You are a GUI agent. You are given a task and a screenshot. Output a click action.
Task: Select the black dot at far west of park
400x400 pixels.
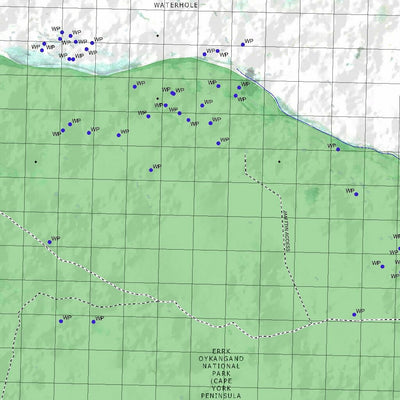(x=36, y=162)
